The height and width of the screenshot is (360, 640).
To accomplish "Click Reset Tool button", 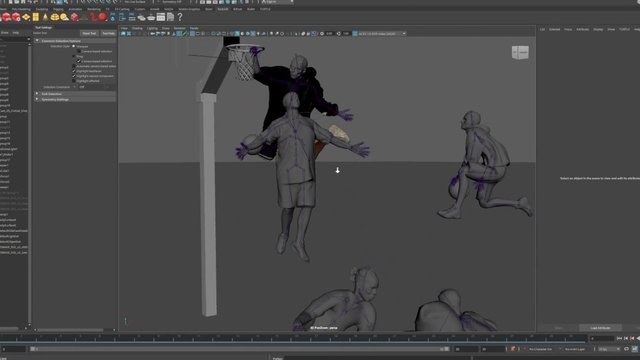I will coord(89,33).
